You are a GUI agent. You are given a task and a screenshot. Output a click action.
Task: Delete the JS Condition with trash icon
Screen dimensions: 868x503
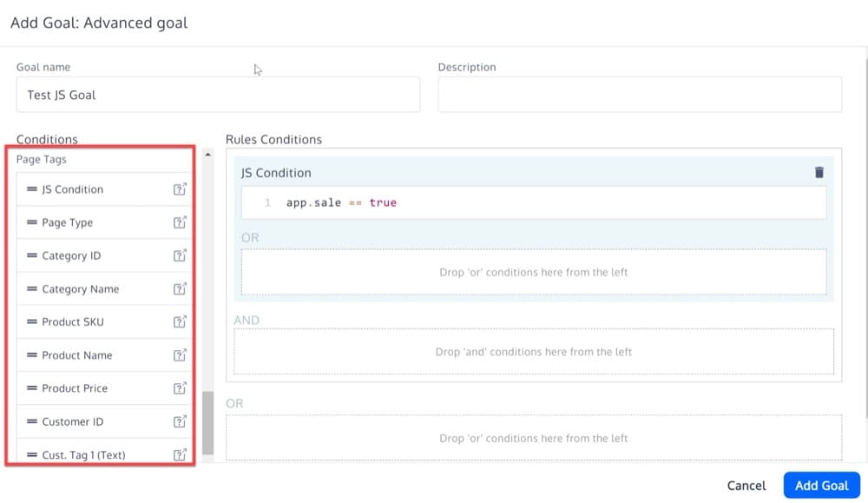pyautogui.click(x=819, y=173)
